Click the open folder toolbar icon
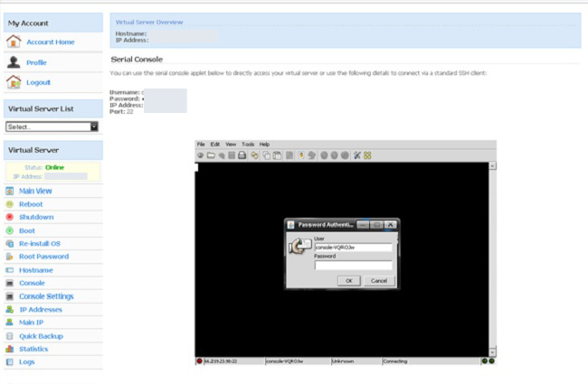Viewport: 588px width, 384px height. (x=211, y=155)
